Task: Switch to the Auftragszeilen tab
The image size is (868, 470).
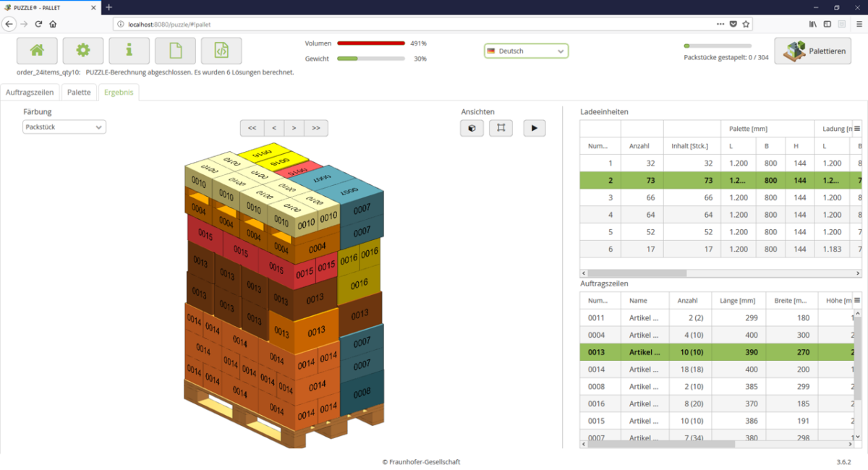Action: [x=30, y=92]
